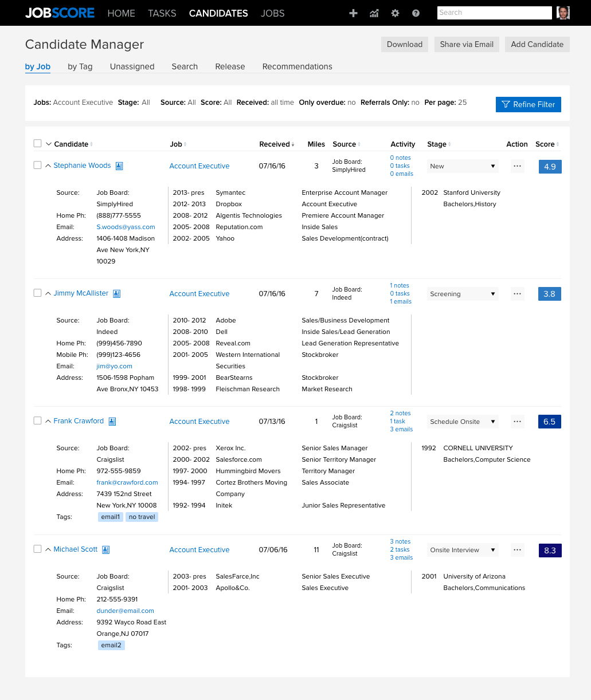Screen dimensions: 591x700
Task: Click the 8.3 score badge
Action: [x=550, y=550]
